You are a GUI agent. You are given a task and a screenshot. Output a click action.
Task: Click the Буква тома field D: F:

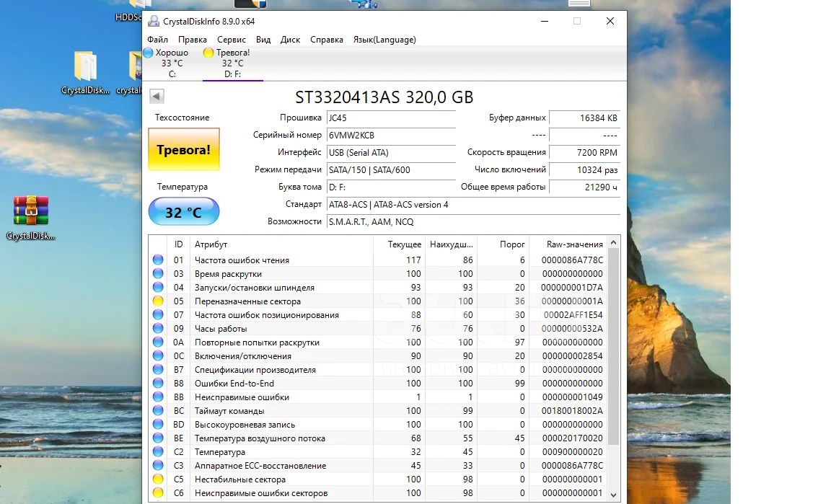391,187
